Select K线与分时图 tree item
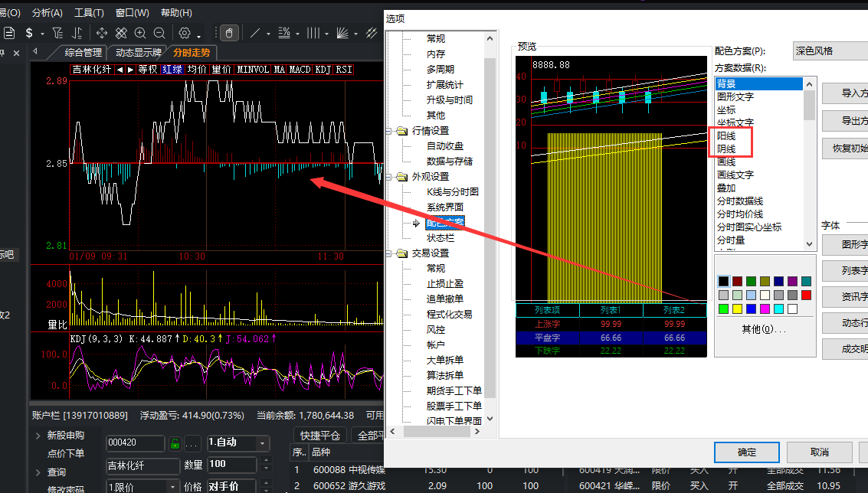Viewport: 868px width, 493px height. (452, 192)
